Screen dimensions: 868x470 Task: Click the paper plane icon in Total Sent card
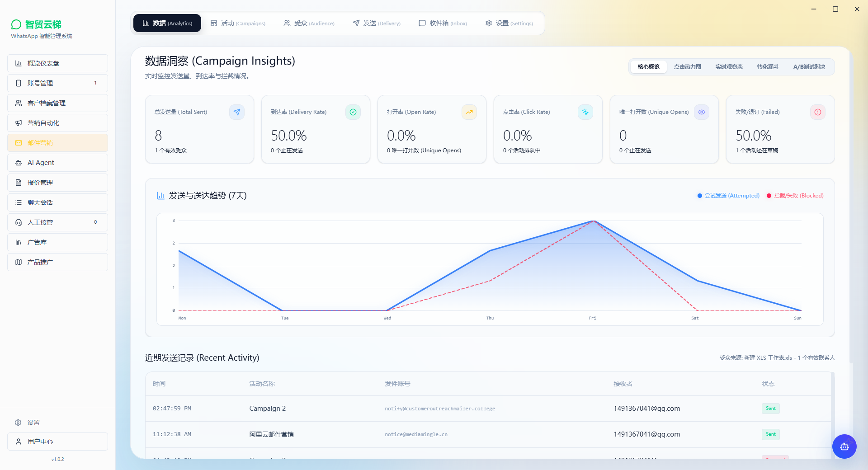tap(237, 112)
